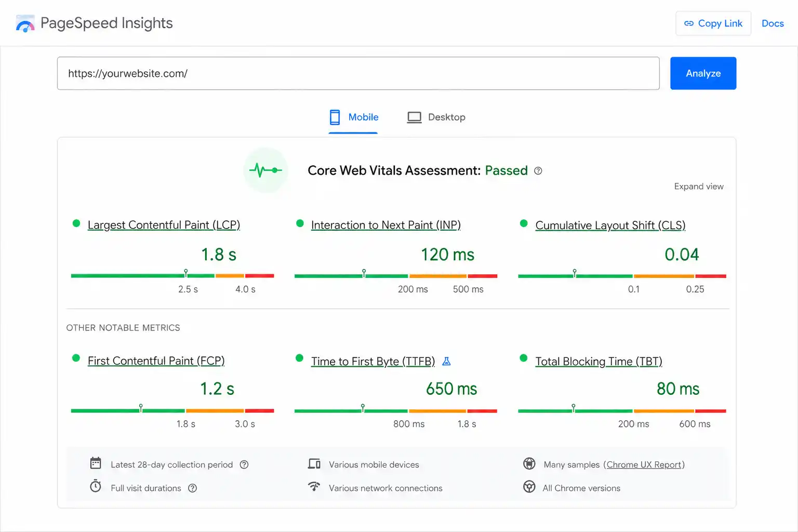Click the wifi icon for network connections
The height and width of the screenshot is (532, 798).
pyautogui.click(x=314, y=487)
